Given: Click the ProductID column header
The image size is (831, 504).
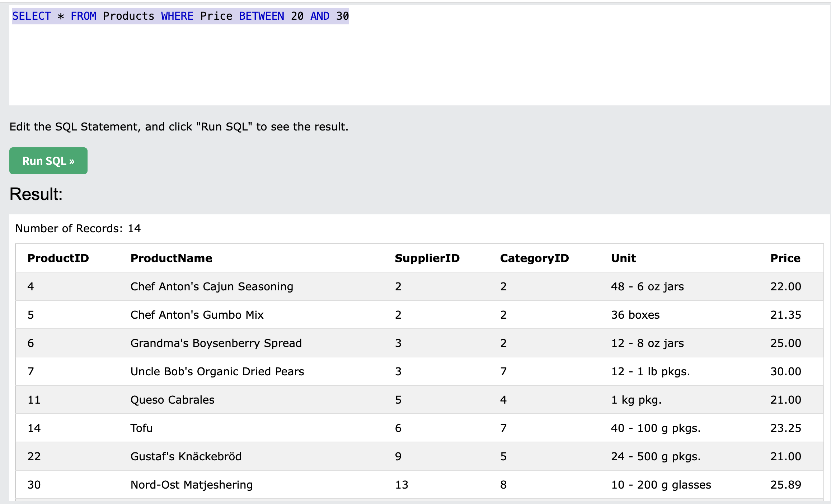Looking at the screenshot, I should click(x=58, y=258).
